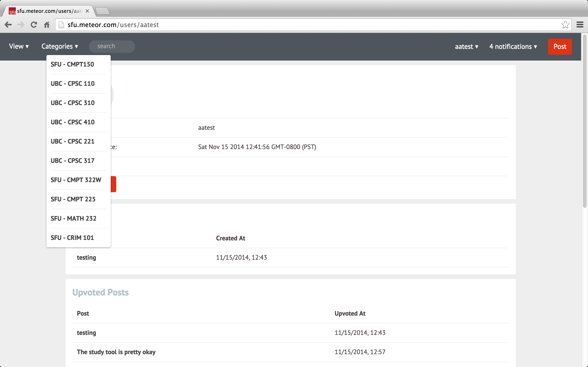Bookmark page with the star icon

click(x=565, y=25)
